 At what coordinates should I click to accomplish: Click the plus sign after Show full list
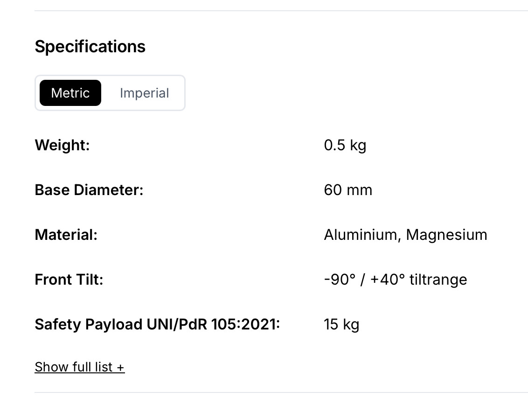[x=120, y=368]
